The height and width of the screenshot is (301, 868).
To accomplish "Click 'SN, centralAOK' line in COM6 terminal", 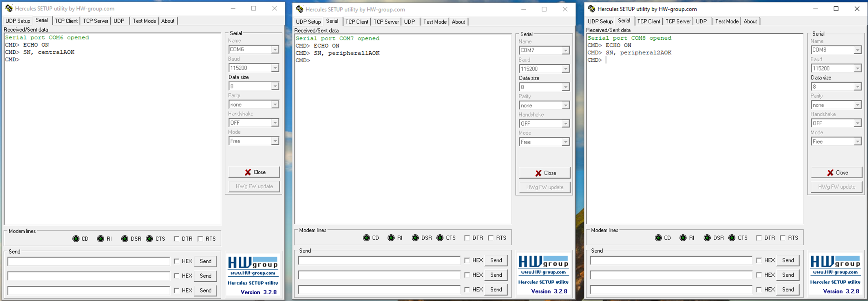I will click(x=49, y=52).
